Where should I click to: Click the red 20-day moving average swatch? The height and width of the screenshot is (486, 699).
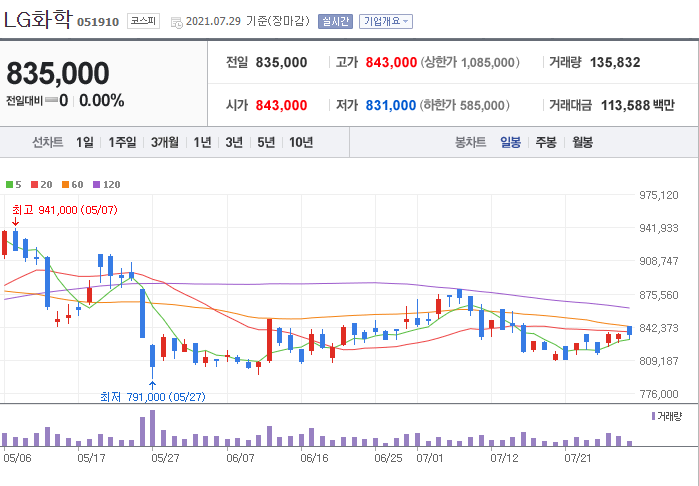click(x=34, y=185)
